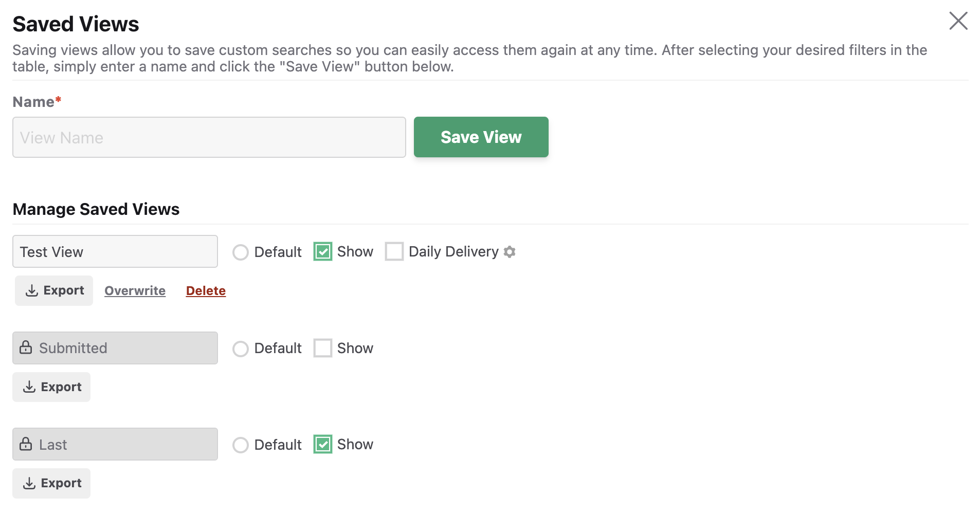The width and height of the screenshot is (980, 514).
Task: Close the Saved Views dialog
Action: (x=958, y=21)
